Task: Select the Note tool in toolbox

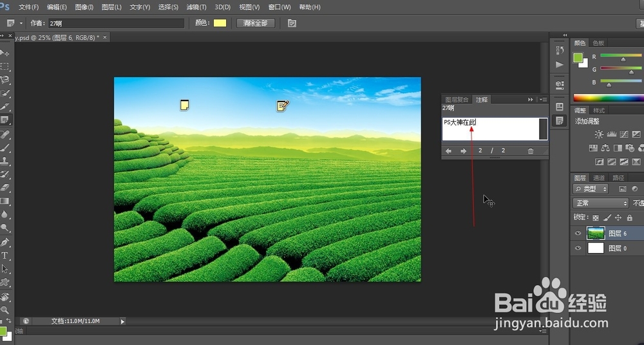Action: coord(5,120)
